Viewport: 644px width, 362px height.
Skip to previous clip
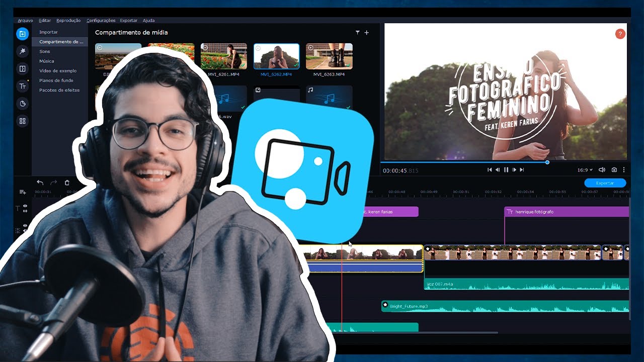pos(490,170)
